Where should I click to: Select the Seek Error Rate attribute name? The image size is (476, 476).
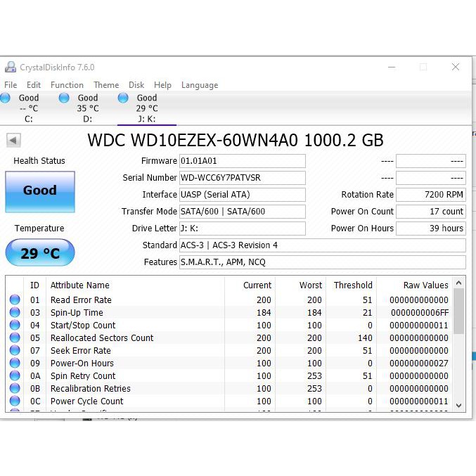click(81, 351)
